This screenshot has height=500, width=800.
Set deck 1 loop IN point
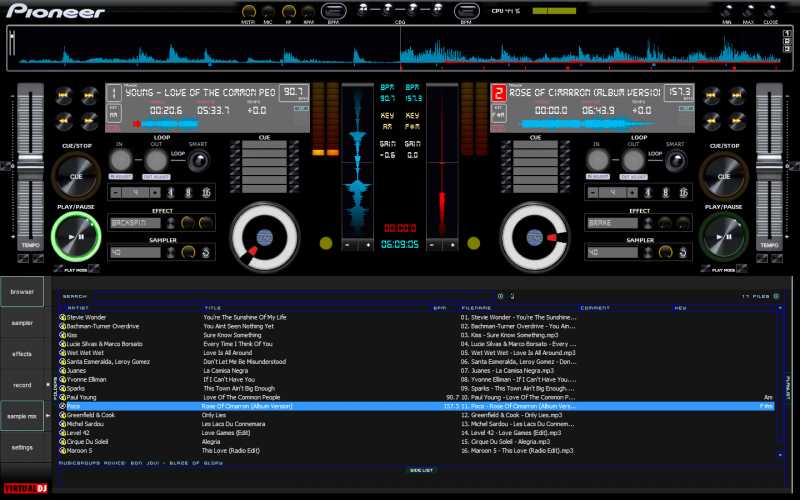(121, 160)
